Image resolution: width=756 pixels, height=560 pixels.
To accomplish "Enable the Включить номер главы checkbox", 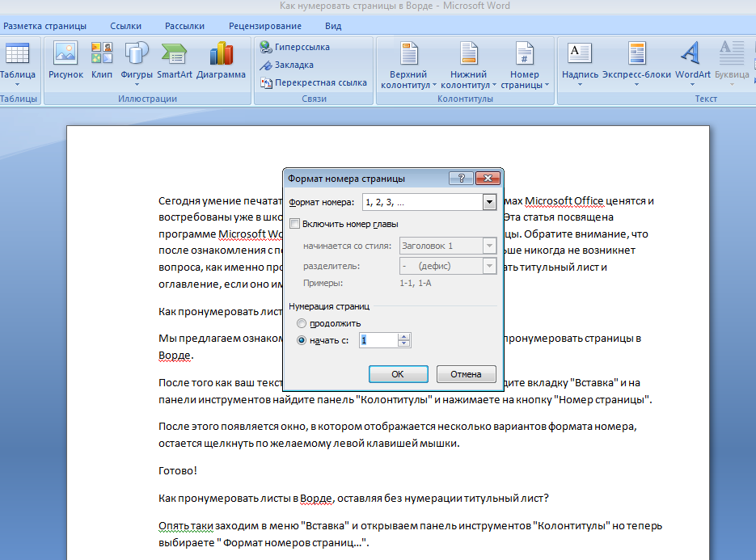I will (294, 224).
